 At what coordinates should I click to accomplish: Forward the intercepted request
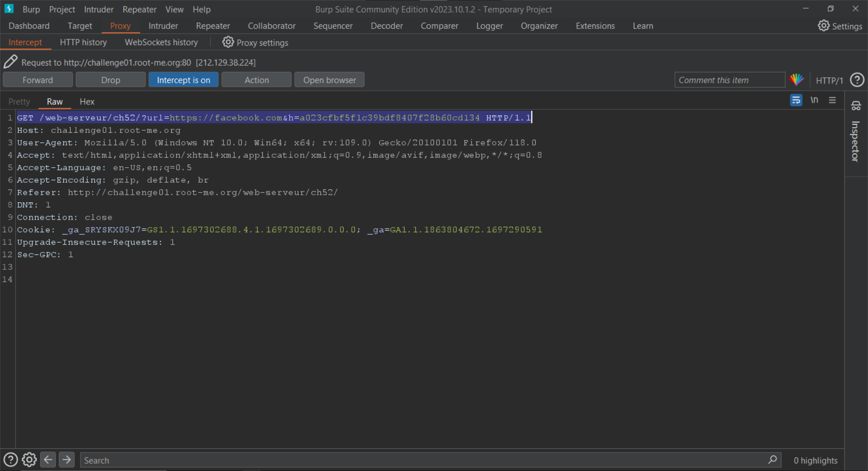38,80
